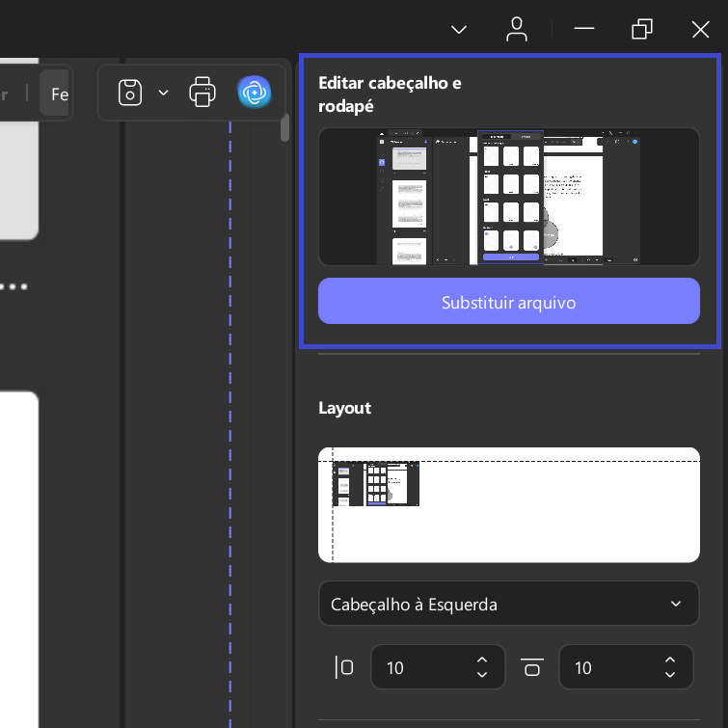Open the Cabeçalho à Esquerda dropdown

(509, 604)
